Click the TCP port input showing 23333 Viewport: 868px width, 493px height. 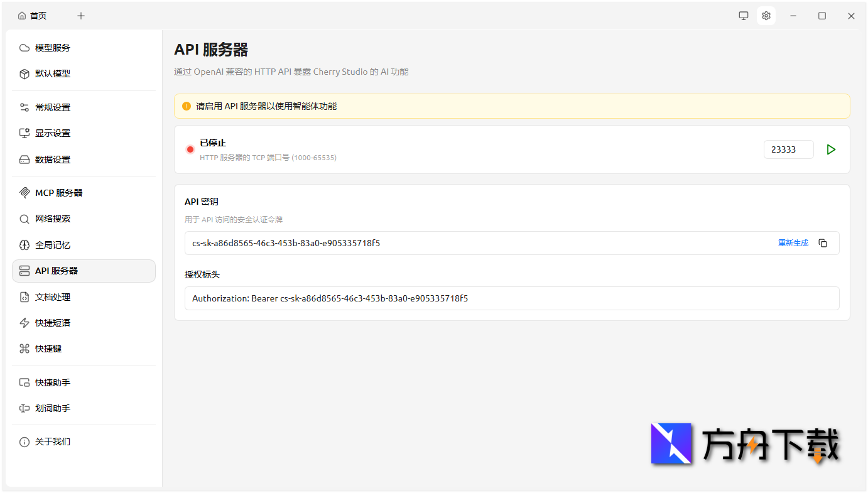point(788,149)
